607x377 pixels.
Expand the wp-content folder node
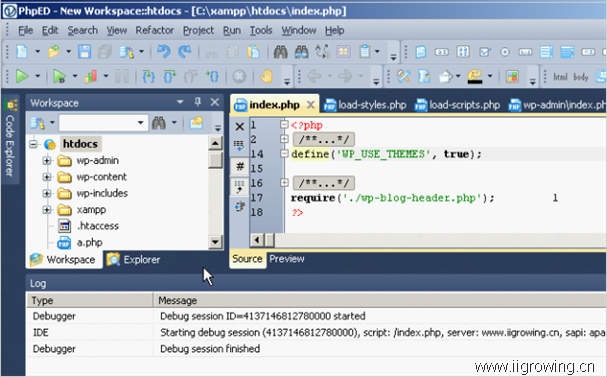point(46,177)
